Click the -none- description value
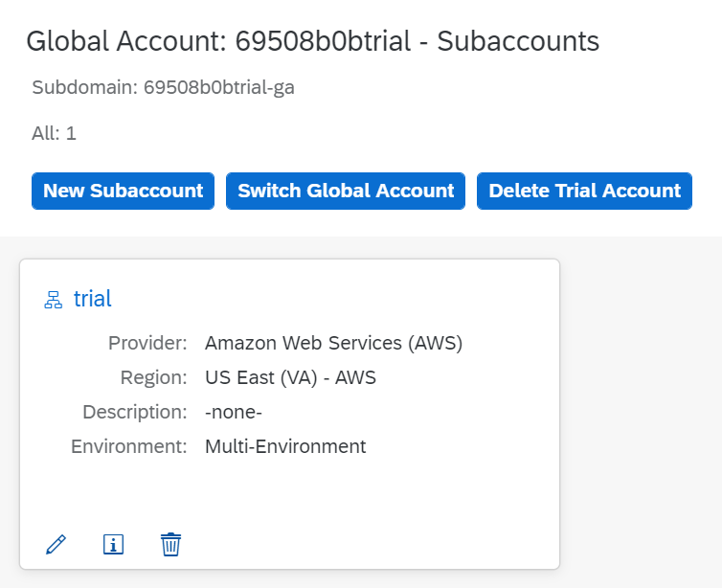Screen dimensions: 722x588 point(234,412)
